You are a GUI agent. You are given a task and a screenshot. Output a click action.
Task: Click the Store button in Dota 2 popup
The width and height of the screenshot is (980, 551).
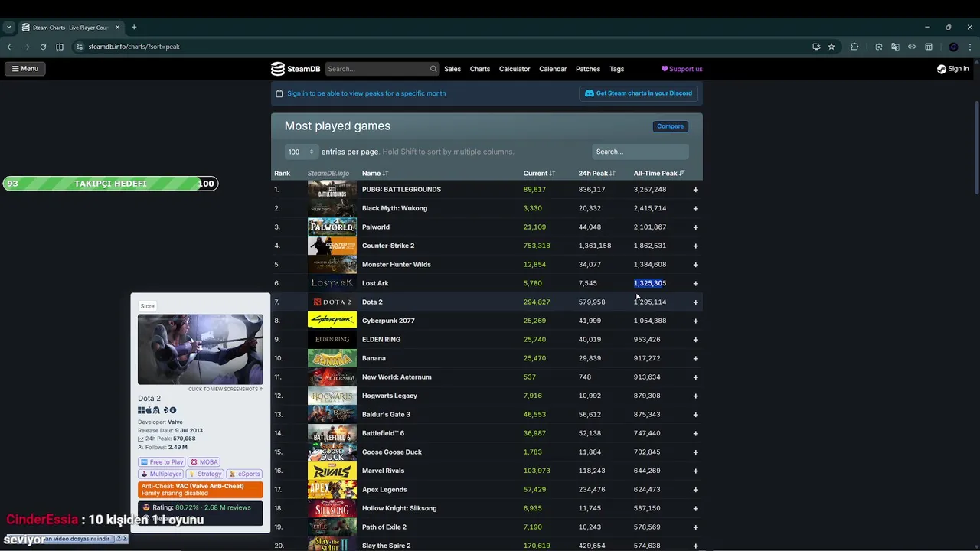[147, 306]
